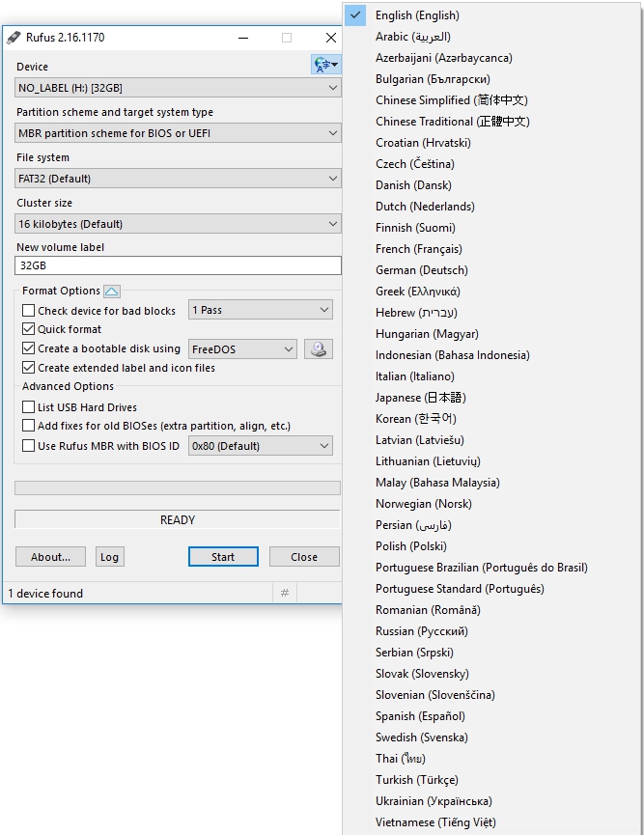Click the language globe icon button
This screenshot has height=835, width=644.
click(325, 65)
